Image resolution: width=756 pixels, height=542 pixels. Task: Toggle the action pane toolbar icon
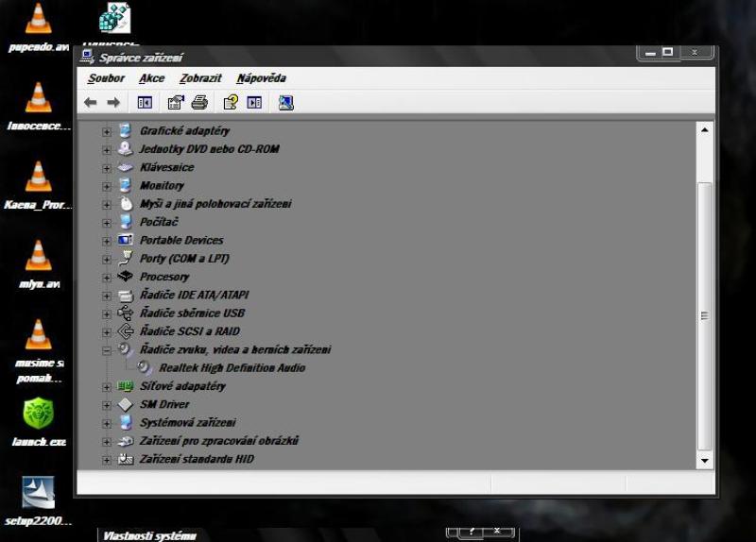(254, 103)
